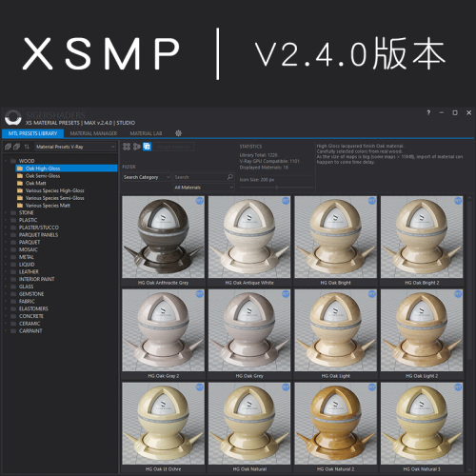Click RT badge on HG Oak Lt Ochre
This screenshot has height=476, width=476.
pyautogui.click(x=200, y=387)
